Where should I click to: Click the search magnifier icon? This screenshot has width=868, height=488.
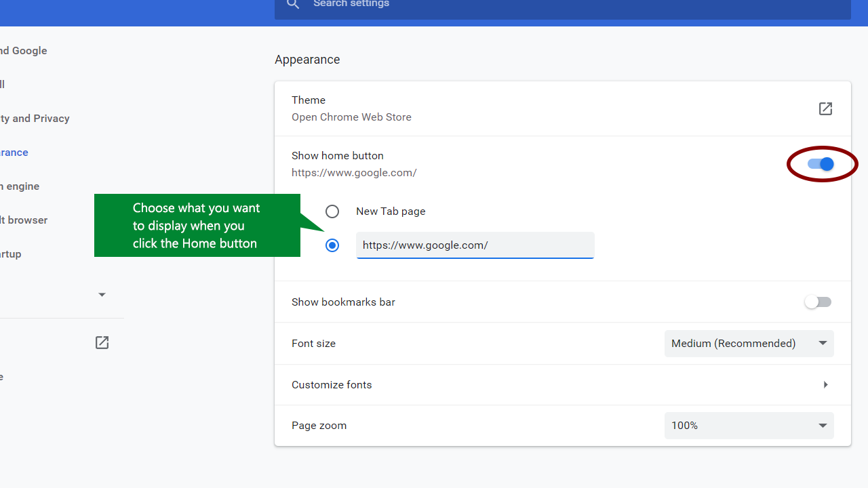coord(293,4)
